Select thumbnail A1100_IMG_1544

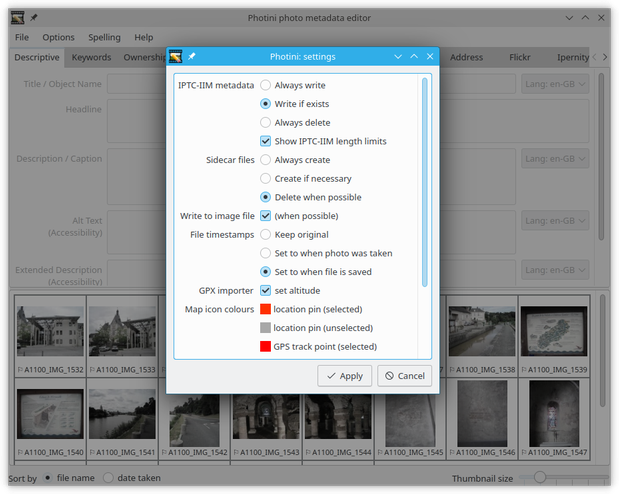338,426
